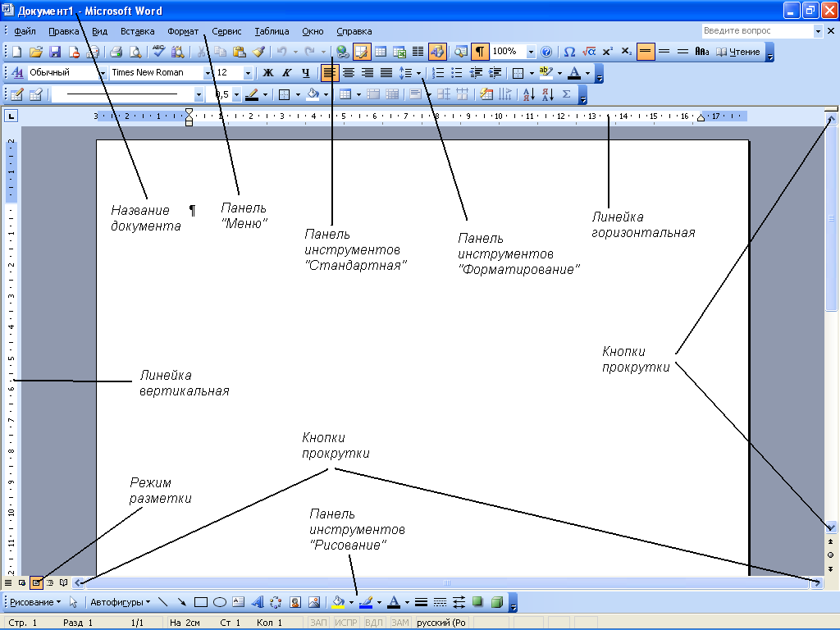Click the Format Painter brush icon
Viewport: 840px width, 630px height.
click(x=258, y=52)
